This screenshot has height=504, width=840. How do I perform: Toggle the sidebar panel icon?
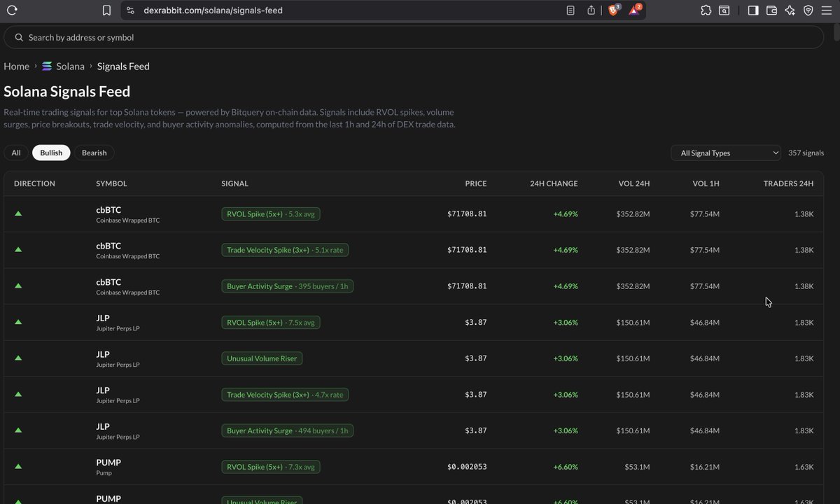pyautogui.click(x=753, y=10)
